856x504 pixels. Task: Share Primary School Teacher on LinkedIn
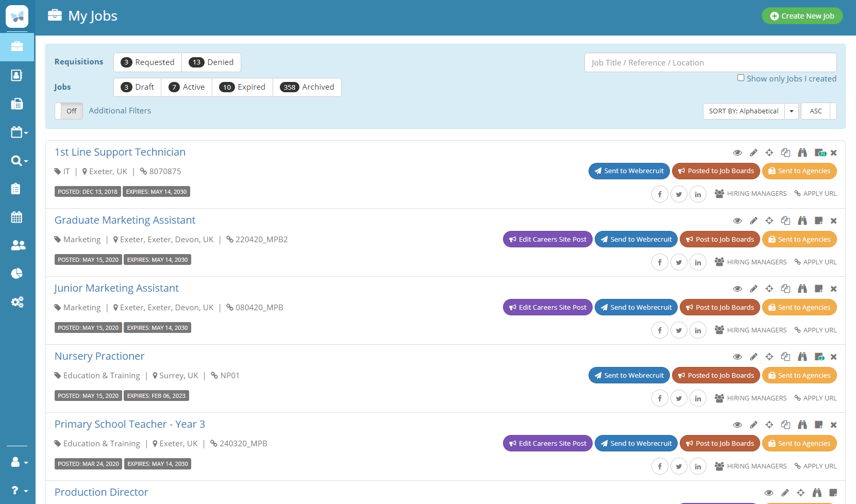[x=698, y=466]
